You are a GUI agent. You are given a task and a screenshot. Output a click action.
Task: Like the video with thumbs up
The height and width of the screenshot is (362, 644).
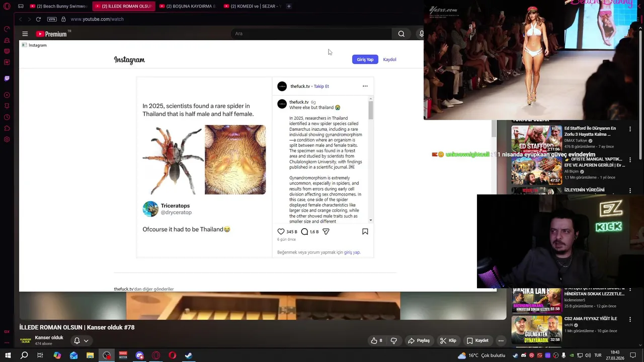tap(376, 340)
